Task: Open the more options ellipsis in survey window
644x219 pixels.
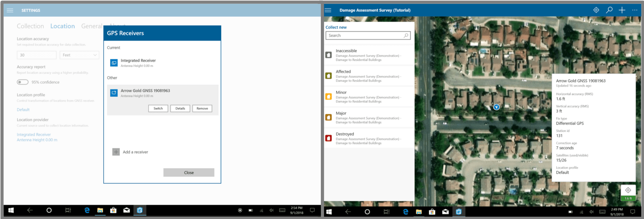Action: (635, 10)
